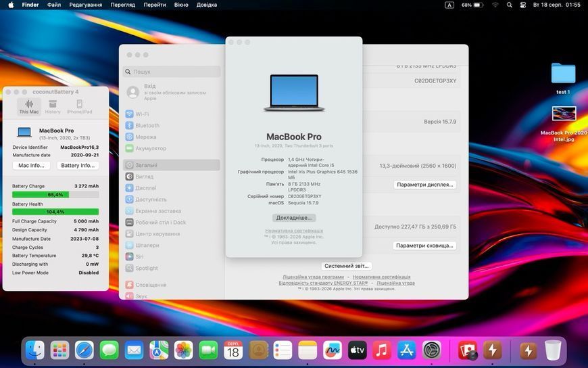The height and width of the screenshot is (368, 588).
Task: Select This Mac tab in coconutBattery
Action: pos(29,107)
